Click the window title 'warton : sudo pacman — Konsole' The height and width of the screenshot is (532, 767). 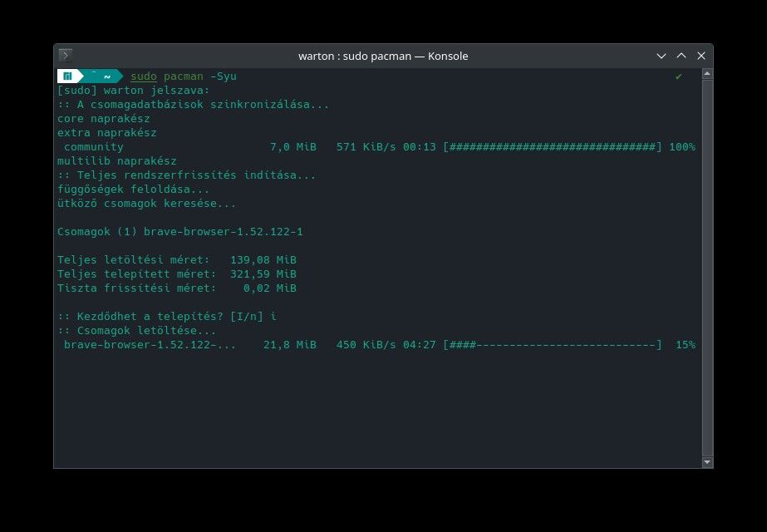(383, 57)
